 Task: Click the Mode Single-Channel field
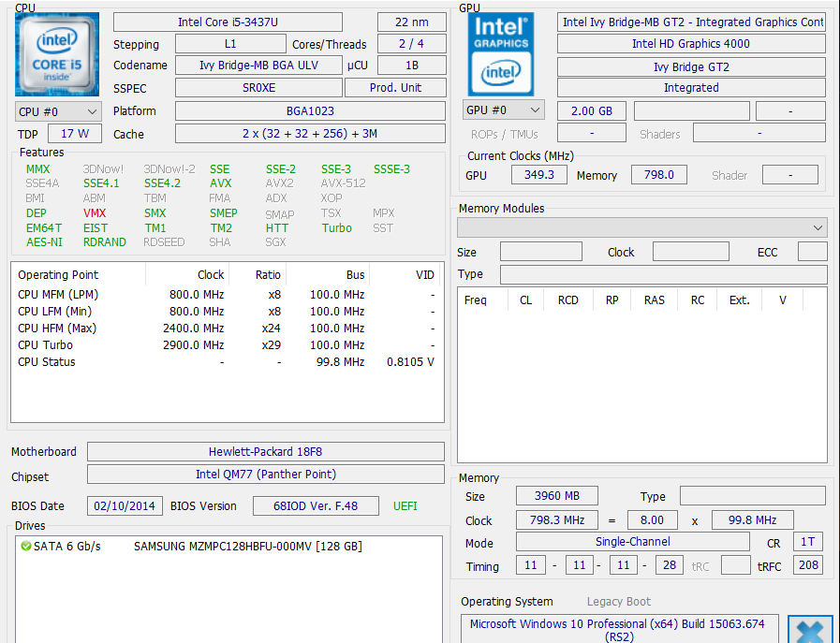(x=633, y=542)
